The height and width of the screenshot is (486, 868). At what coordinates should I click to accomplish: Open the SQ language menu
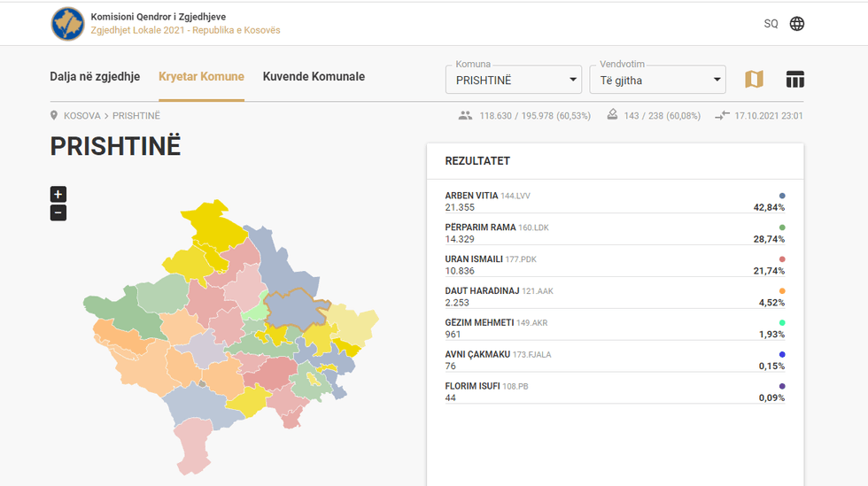pos(771,24)
